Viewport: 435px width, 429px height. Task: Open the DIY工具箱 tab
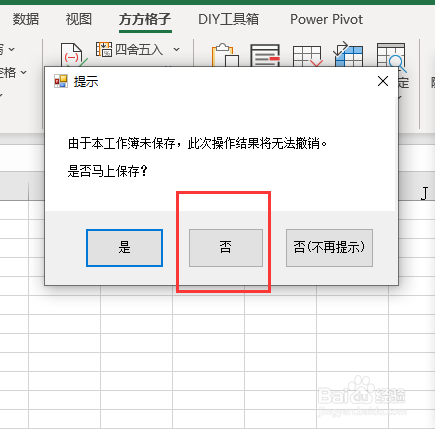[x=228, y=19]
